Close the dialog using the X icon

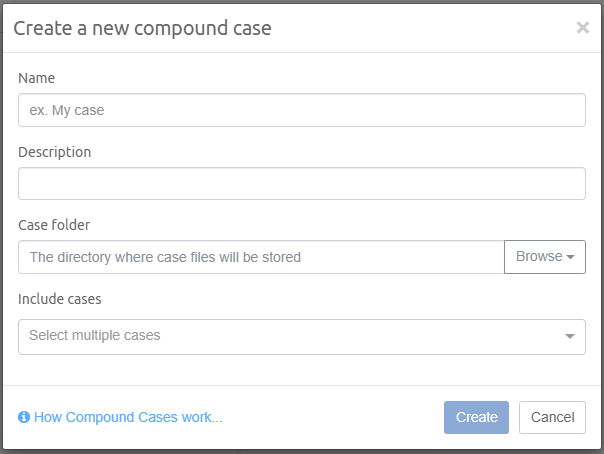pos(582,28)
